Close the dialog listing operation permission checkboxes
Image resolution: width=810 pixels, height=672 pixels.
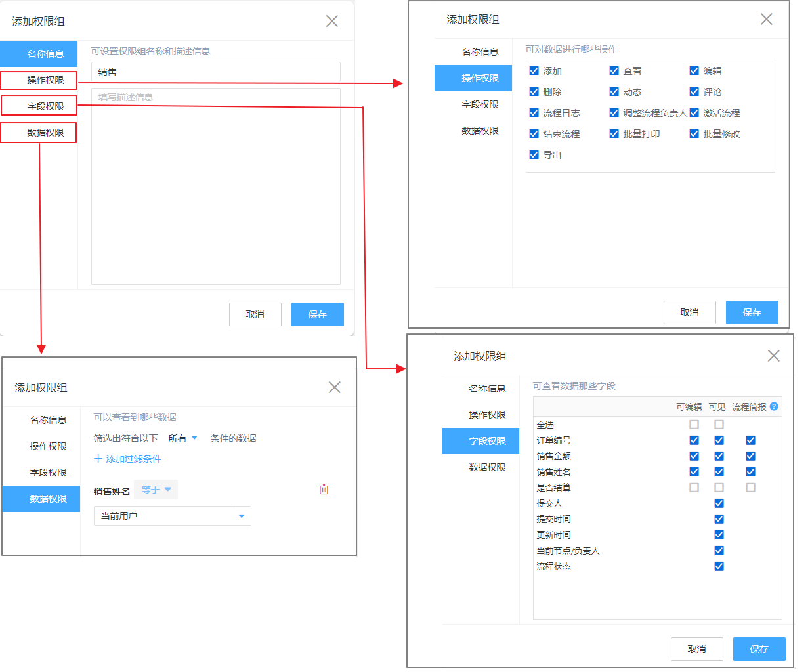[x=767, y=19]
